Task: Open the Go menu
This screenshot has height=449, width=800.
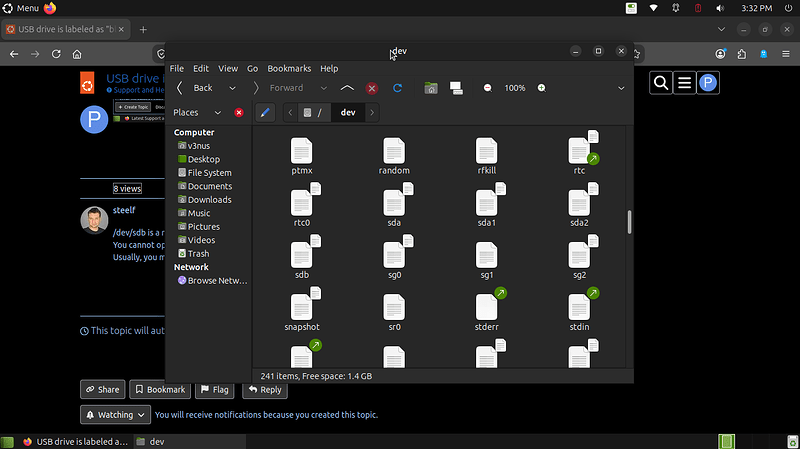Action: 253,68
